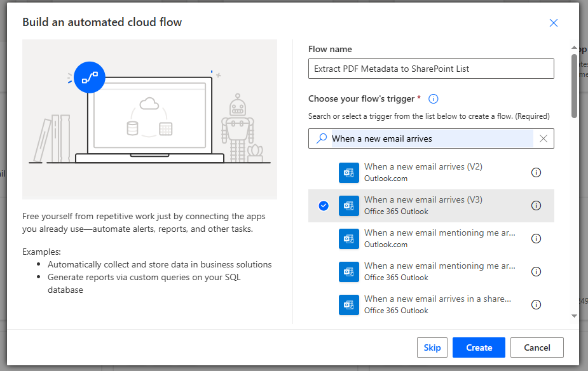This screenshot has height=371, width=588.
Task: Click the Office 365 Outlook icon for V3 trigger
Action: (x=349, y=206)
